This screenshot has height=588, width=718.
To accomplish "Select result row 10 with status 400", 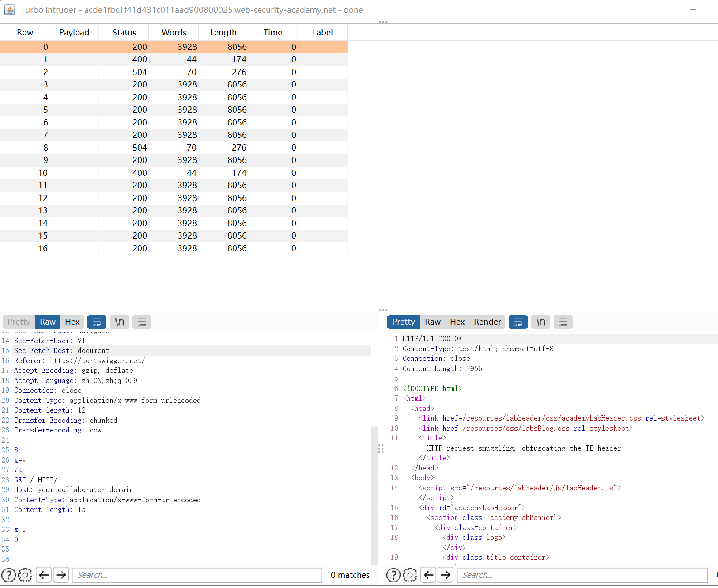I will coord(174,173).
